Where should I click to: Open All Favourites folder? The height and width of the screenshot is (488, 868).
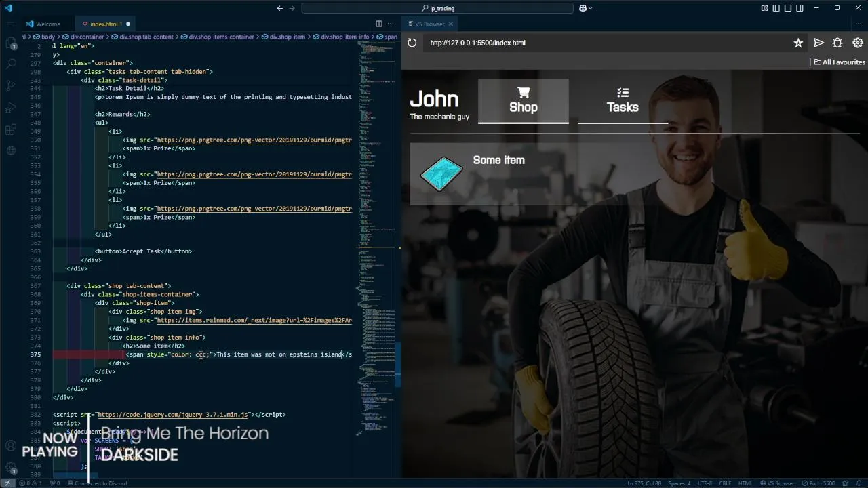click(x=840, y=62)
